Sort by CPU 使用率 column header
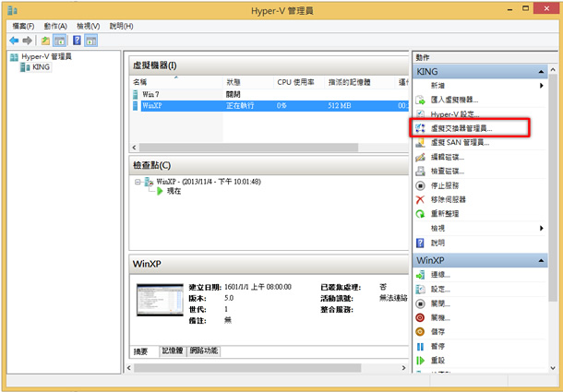Image resolution: width=563 pixels, height=392 pixels. 299,82
